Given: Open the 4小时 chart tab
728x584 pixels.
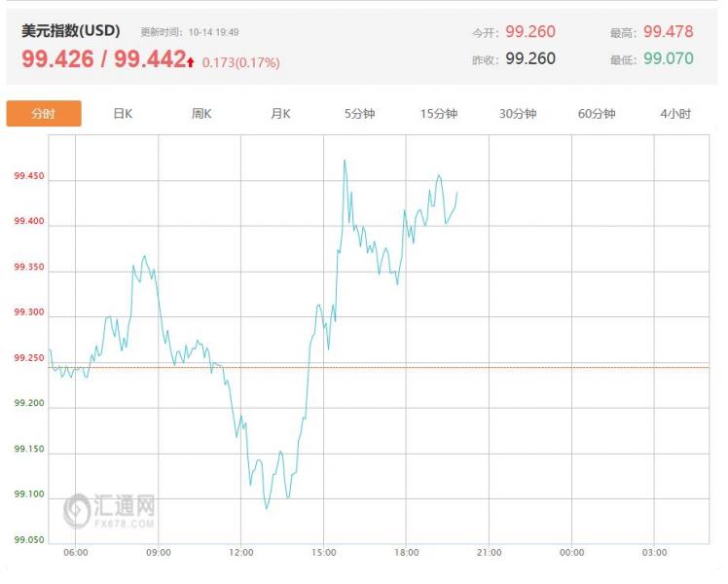Looking at the screenshot, I should point(675,114).
